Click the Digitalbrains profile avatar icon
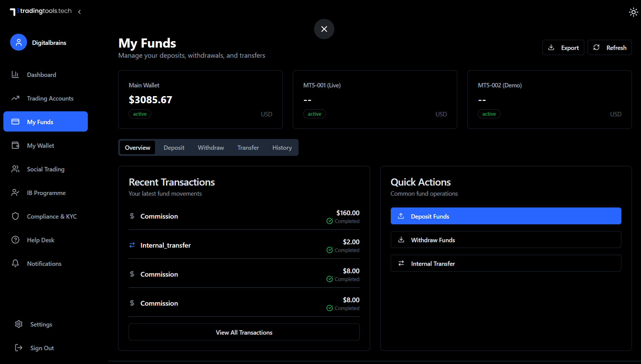The image size is (641, 364). pos(19,42)
